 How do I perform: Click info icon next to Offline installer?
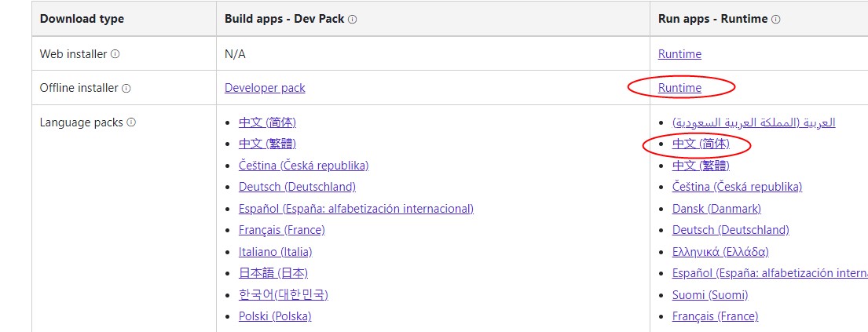[x=126, y=88]
